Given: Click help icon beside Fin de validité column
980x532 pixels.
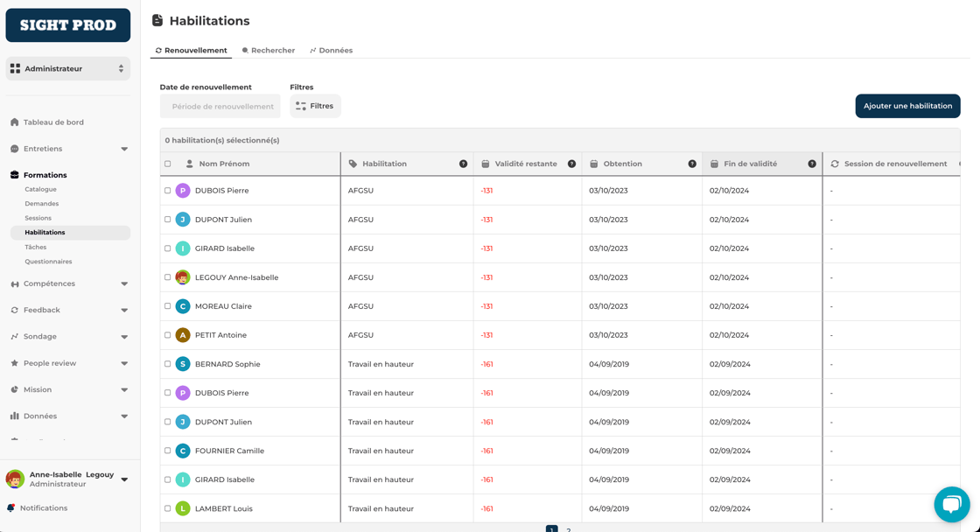Looking at the screenshot, I should pos(812,164).
